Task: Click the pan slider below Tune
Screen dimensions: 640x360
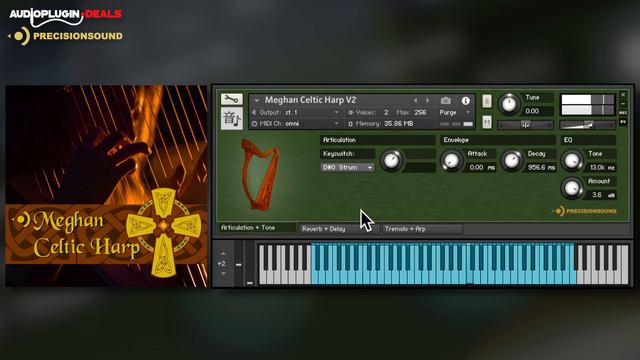Action: (x=525, y=124)
